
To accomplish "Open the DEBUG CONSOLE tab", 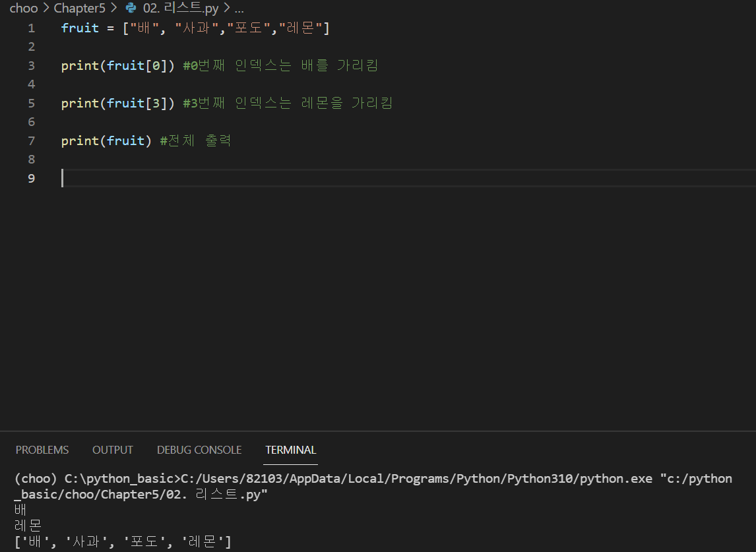I will pos(199,450).
